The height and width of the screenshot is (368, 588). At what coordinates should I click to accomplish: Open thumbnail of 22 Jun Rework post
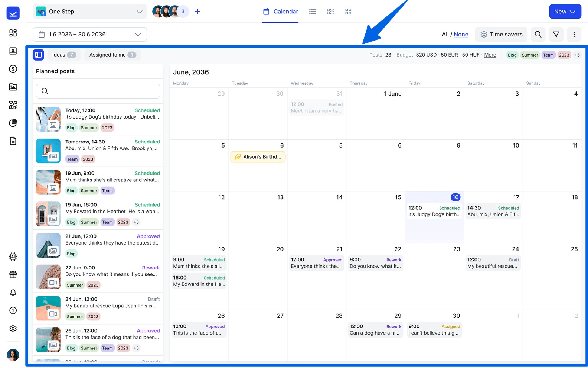point(48,277)
